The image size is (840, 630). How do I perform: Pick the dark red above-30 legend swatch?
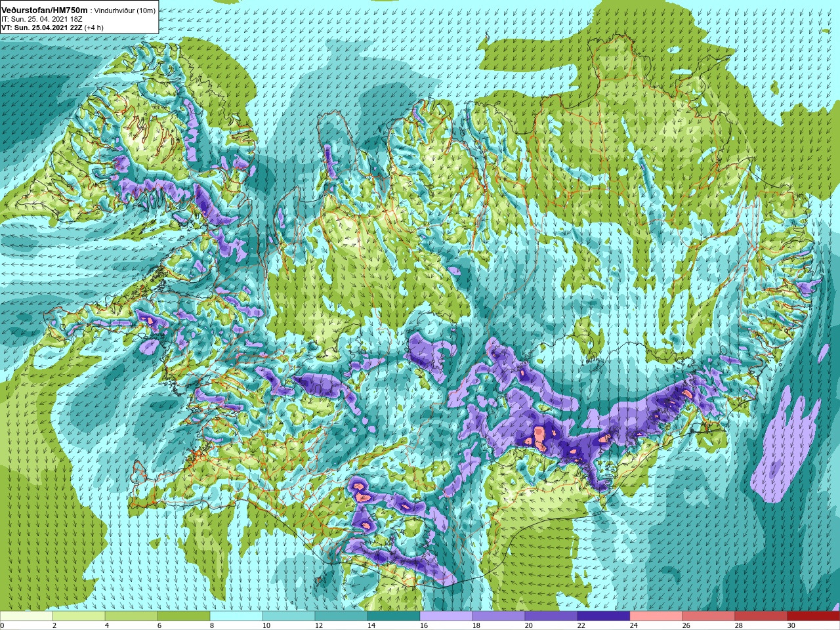(814, 616)
